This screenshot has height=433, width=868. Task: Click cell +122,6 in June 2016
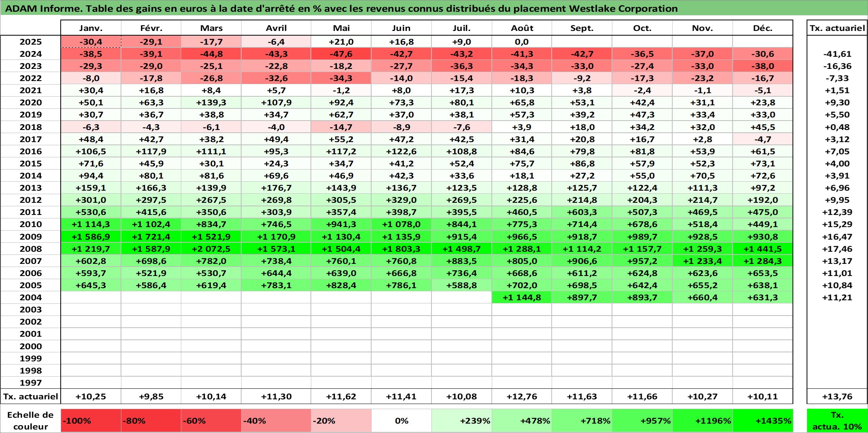click(401, 151)
